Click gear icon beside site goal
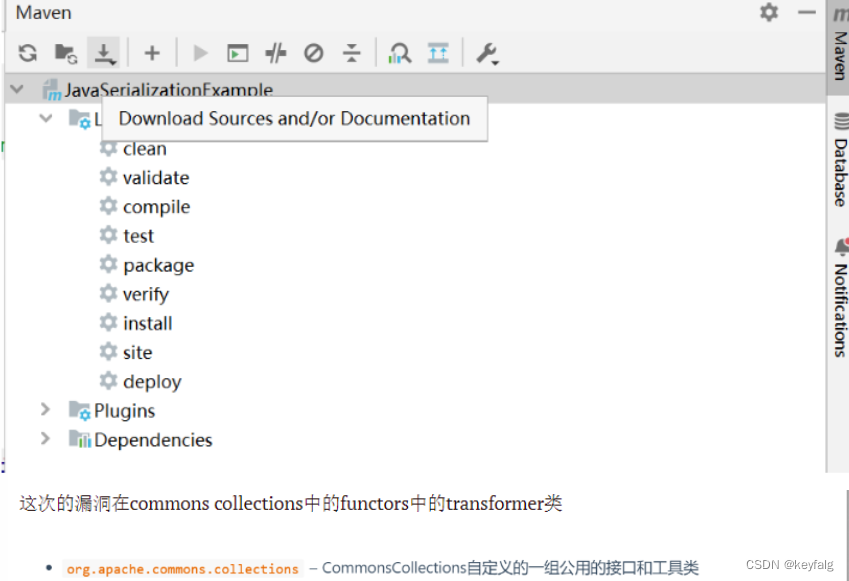Screen dimensions: 849x581 point(108,351)
